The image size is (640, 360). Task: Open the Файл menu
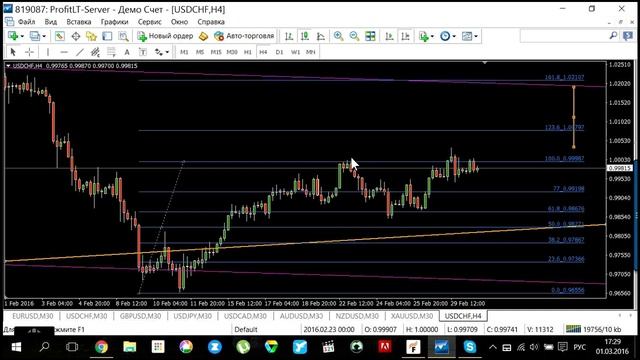[x=26, y=22]
